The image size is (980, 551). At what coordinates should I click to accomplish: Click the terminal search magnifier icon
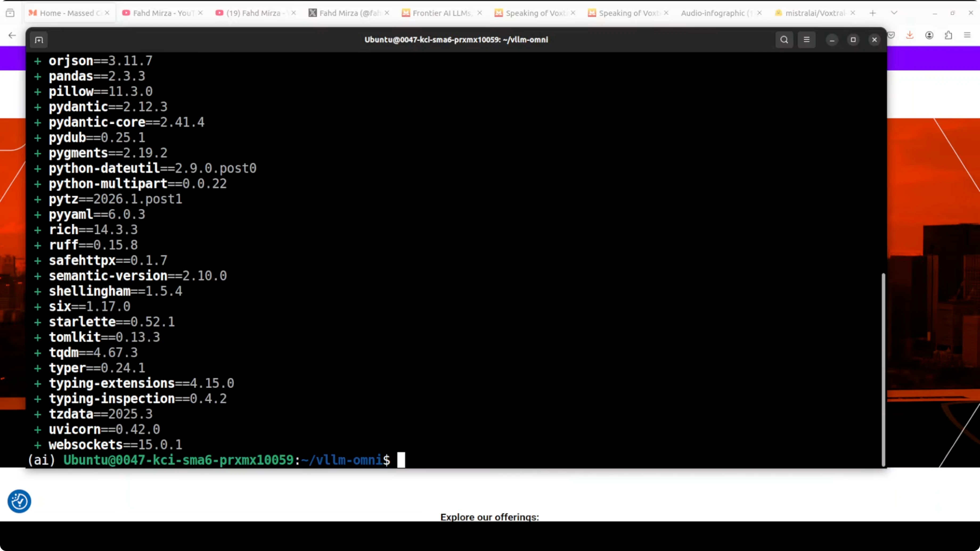tap(784, 40)
